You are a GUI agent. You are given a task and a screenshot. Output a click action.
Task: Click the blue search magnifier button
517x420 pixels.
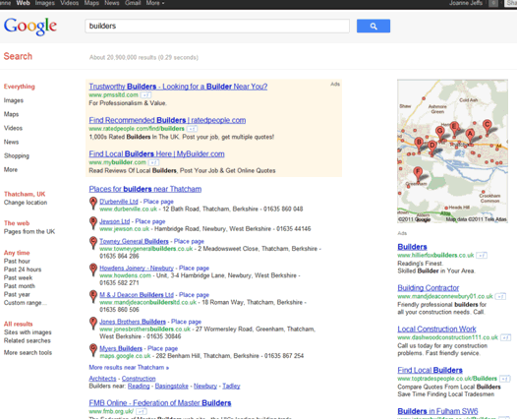pos(373,26)
